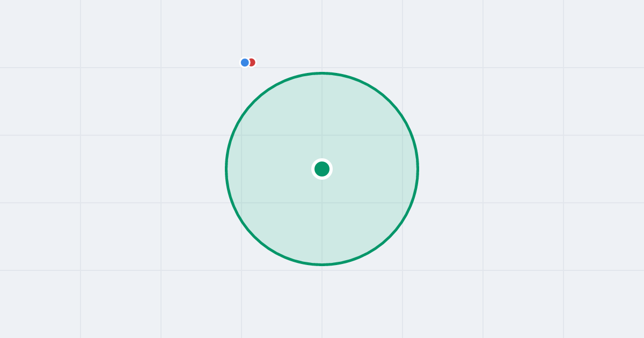The height and width of the screenshot is (338, 644).
Task: Click the blue fill of the left marker
Action: pyautogui.click(x=245, y=62)
